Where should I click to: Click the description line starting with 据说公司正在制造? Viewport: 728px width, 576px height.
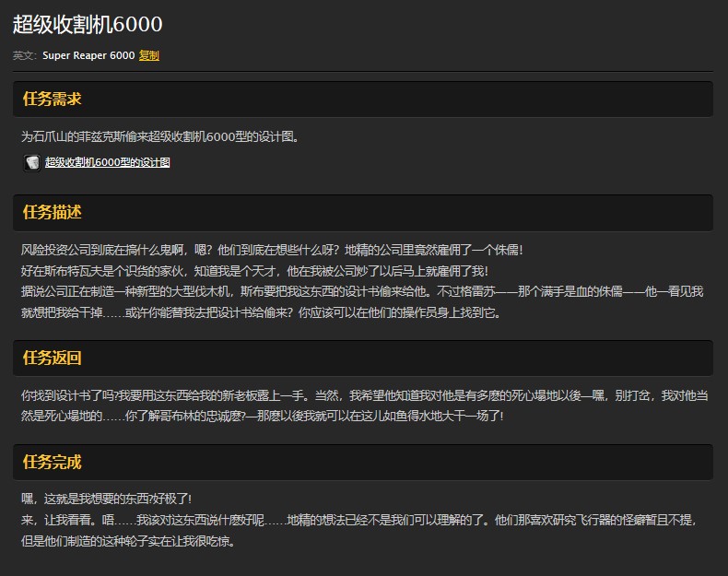tap(361, 291)
